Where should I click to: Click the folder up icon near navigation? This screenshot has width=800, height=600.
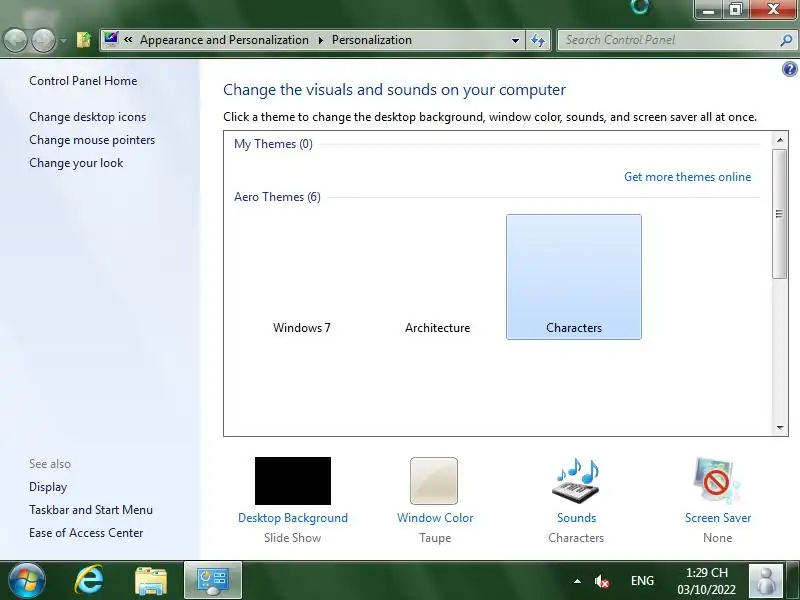(x=84, y=39)
